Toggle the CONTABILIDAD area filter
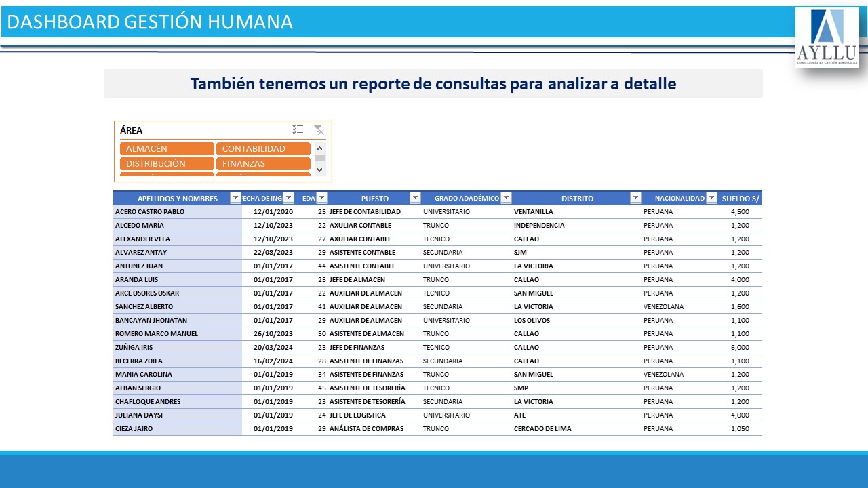This screenshot has width=868, height=488. pos(263,149)
